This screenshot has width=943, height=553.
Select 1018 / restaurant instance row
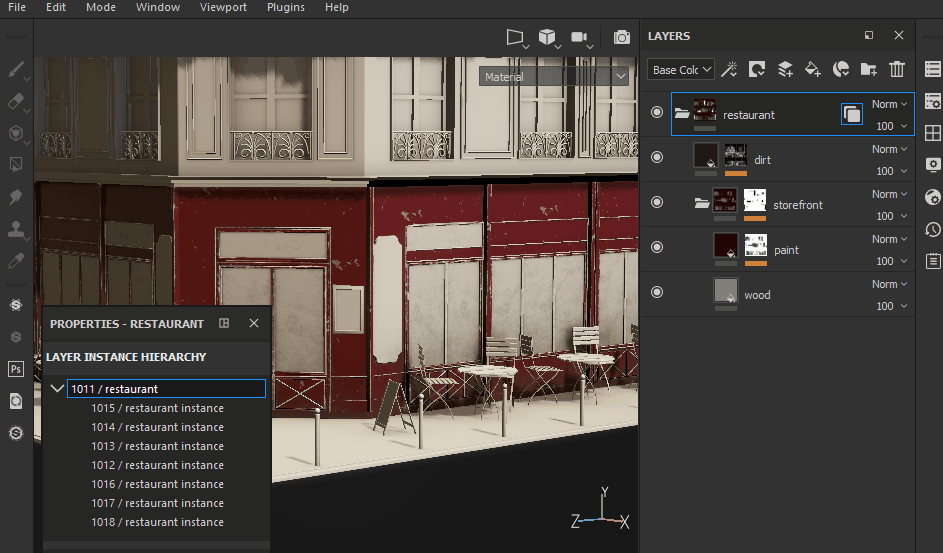(158, 522)
